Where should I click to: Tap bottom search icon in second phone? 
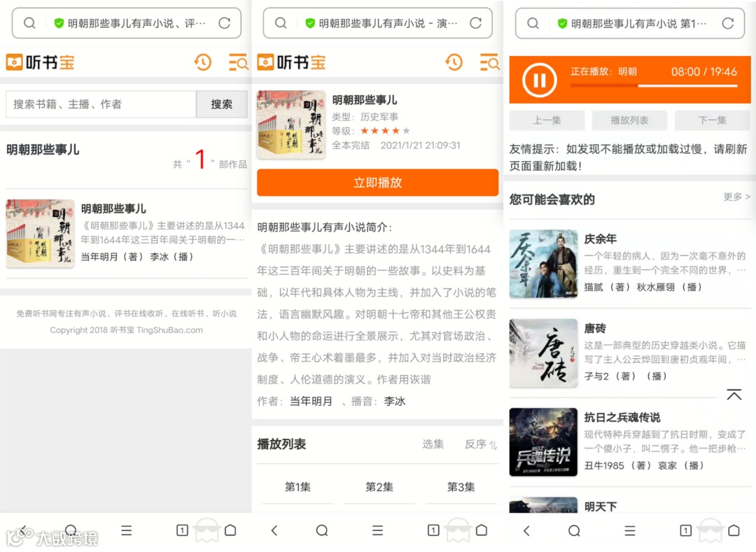pyautogui.click(x=322, y=530)
